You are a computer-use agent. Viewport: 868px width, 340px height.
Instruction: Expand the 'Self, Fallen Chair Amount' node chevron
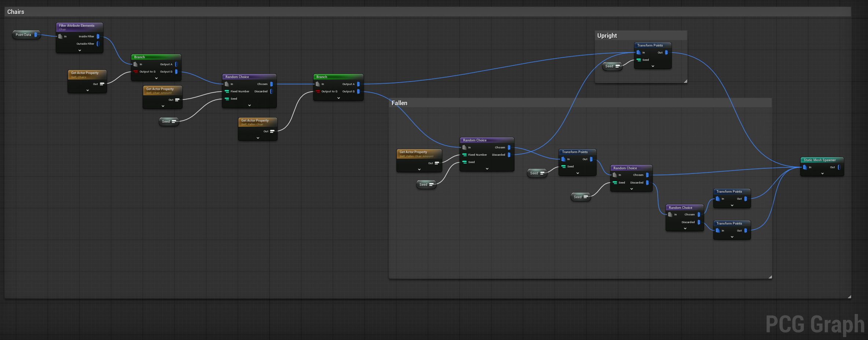click(x=419, y=169)
